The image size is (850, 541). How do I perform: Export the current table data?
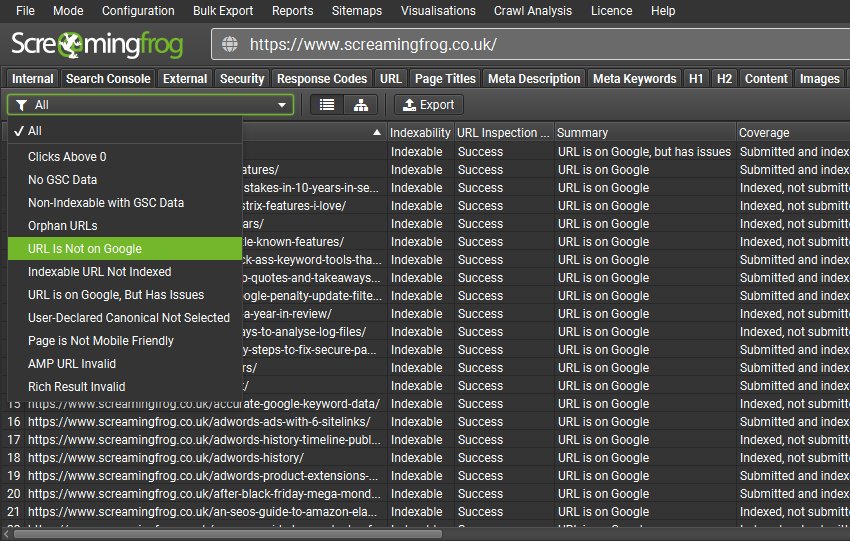[429, 105]
